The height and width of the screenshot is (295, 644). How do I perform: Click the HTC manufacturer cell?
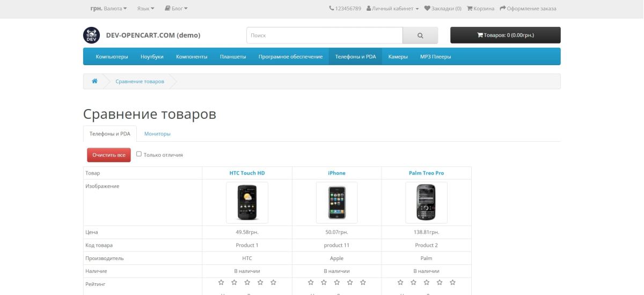click(x=247, y=258)
